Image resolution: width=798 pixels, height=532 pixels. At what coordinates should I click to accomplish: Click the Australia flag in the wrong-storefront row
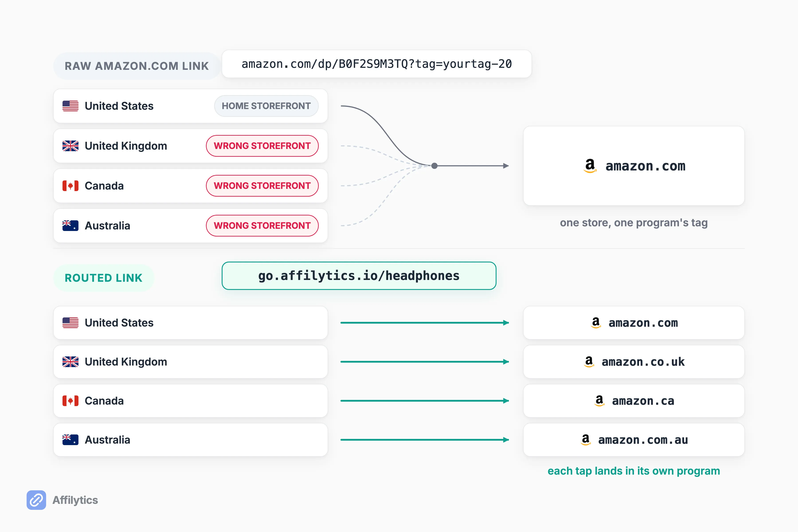click(x=70, y=226)
